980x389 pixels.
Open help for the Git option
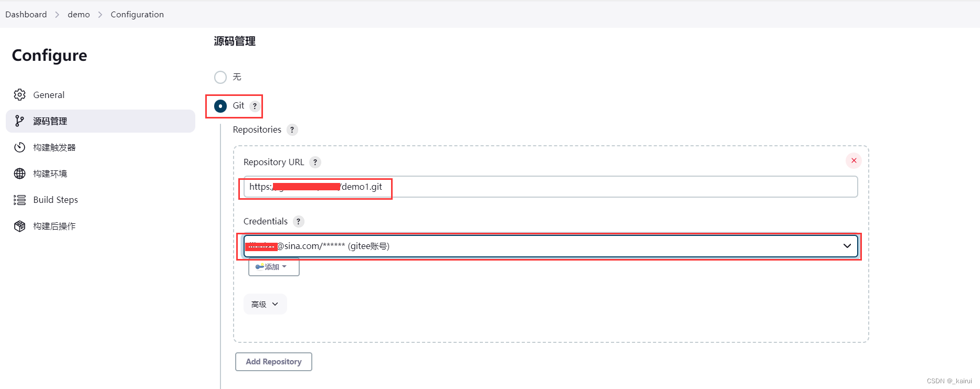[255, 106]
